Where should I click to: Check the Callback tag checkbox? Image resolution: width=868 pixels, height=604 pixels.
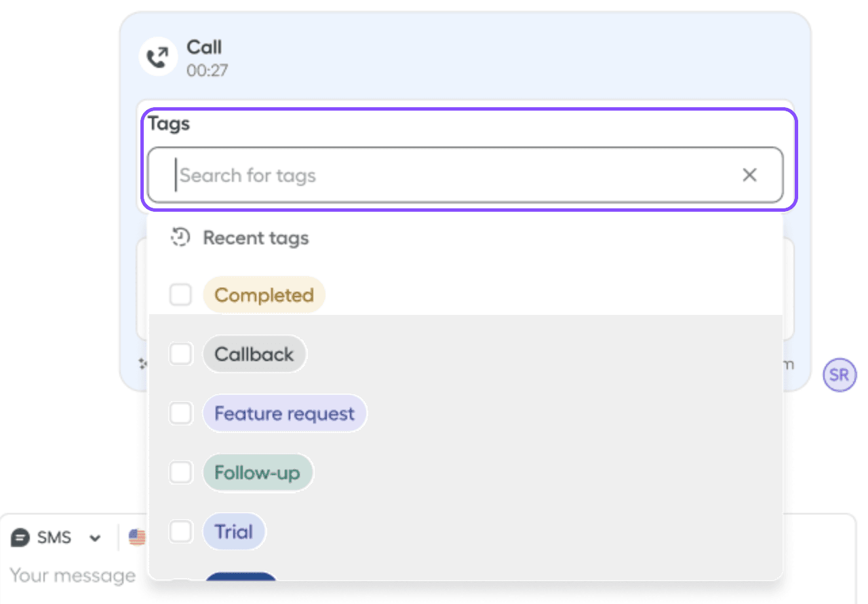[x=180, y=354]
